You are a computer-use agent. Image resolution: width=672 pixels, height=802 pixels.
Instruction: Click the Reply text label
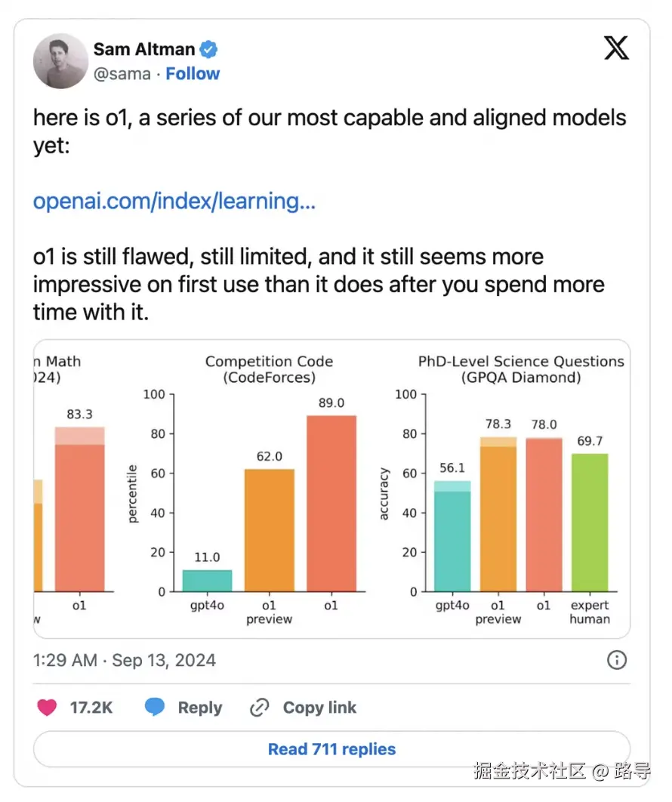[x=200, y=708]
